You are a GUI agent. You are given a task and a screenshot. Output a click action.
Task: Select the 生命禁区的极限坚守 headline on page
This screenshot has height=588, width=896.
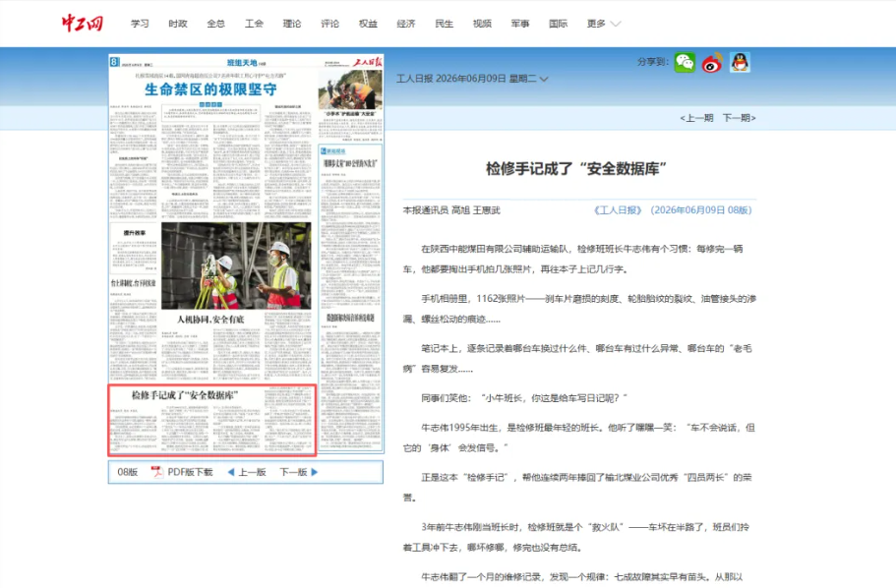pyautogui.click(x=210, y=89)
